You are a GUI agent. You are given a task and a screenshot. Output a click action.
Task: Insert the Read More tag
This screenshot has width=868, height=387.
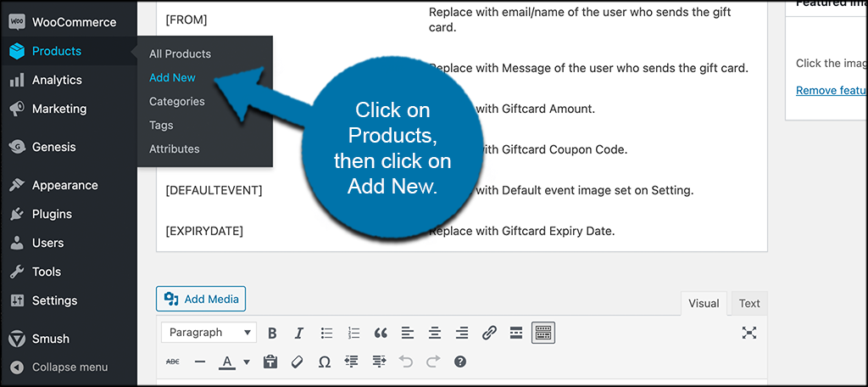tap(516, 333)
